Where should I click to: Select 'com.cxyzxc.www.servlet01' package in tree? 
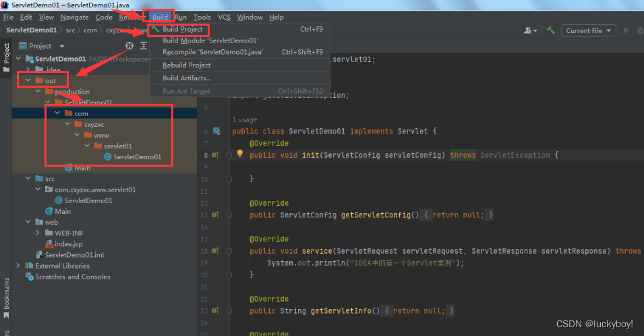(x=95, y=190)
